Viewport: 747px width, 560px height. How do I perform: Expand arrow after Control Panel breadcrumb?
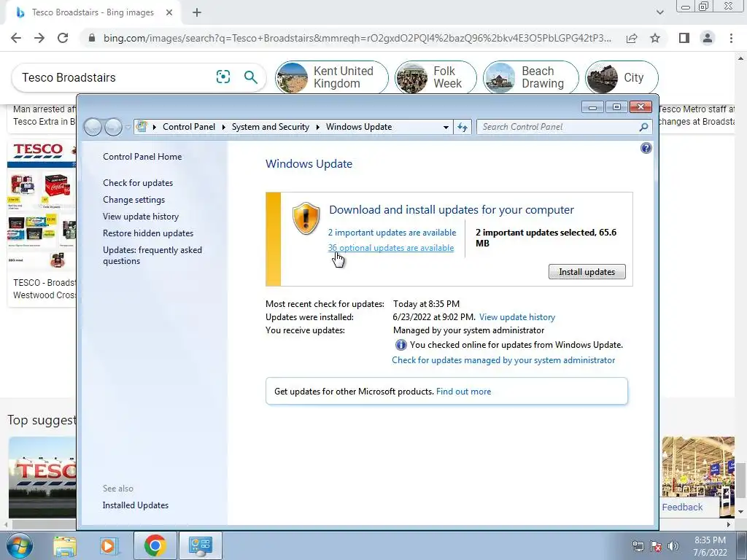tap(223, 127)
